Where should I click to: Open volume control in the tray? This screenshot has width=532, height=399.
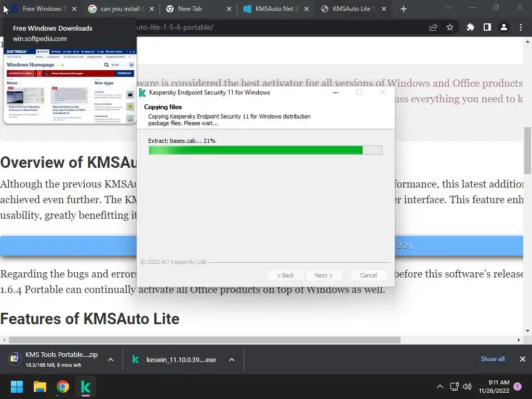(x=467, y=387)
